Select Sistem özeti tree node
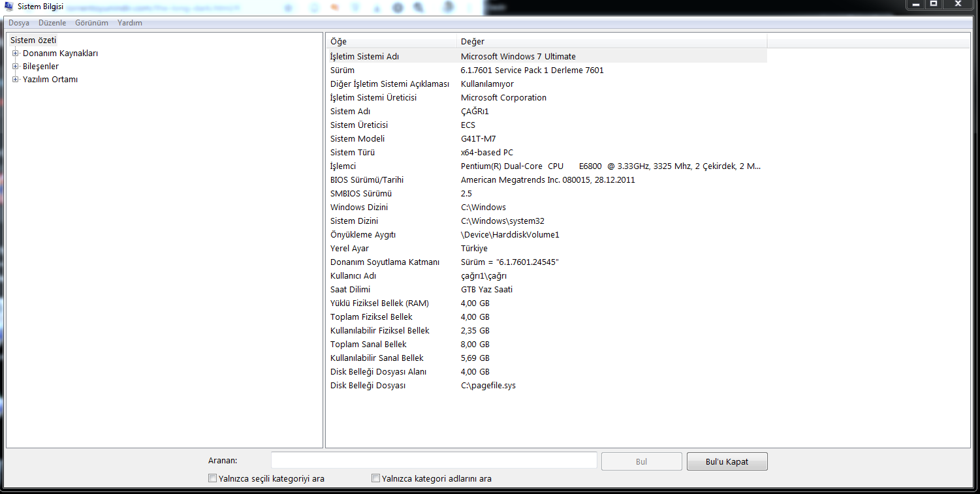This screenshot has height=494, width=980. pos(33,40)
